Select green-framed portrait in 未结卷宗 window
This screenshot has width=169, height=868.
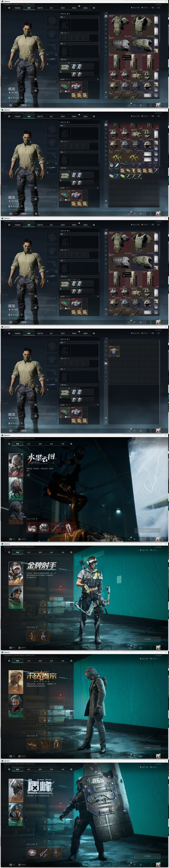coord(16,706)
